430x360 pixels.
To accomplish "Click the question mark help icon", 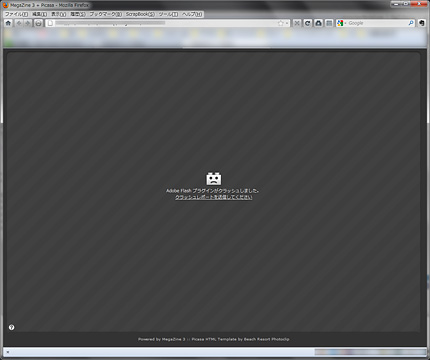I will point(11,327).
